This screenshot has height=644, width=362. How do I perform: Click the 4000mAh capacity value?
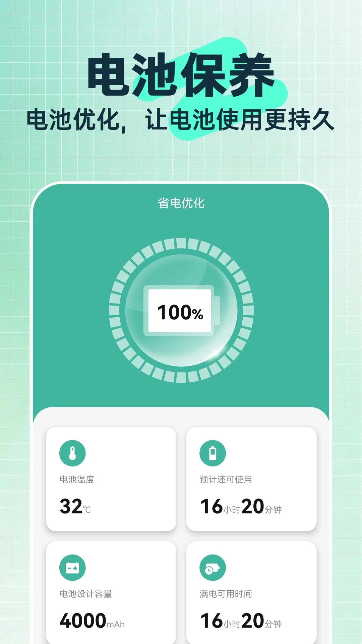(x=92, y=621)
